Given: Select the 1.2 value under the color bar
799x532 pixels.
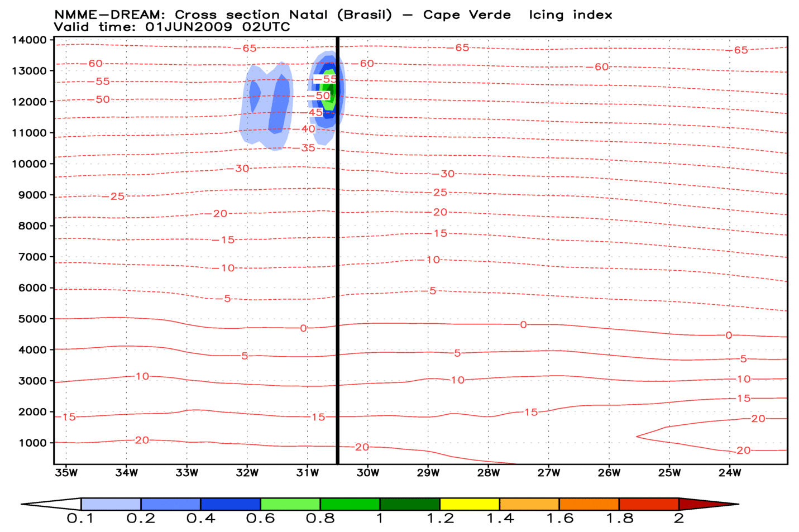Looking at the screenshot, I should tap(440, 519).
